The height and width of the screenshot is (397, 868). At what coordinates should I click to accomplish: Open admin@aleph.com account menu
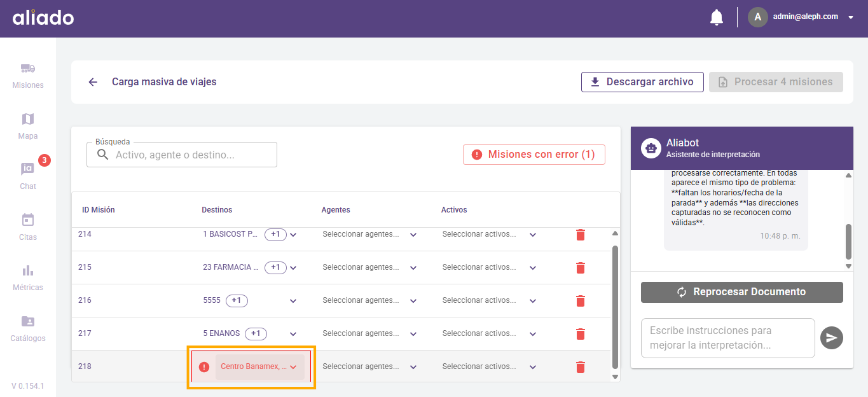850,17
